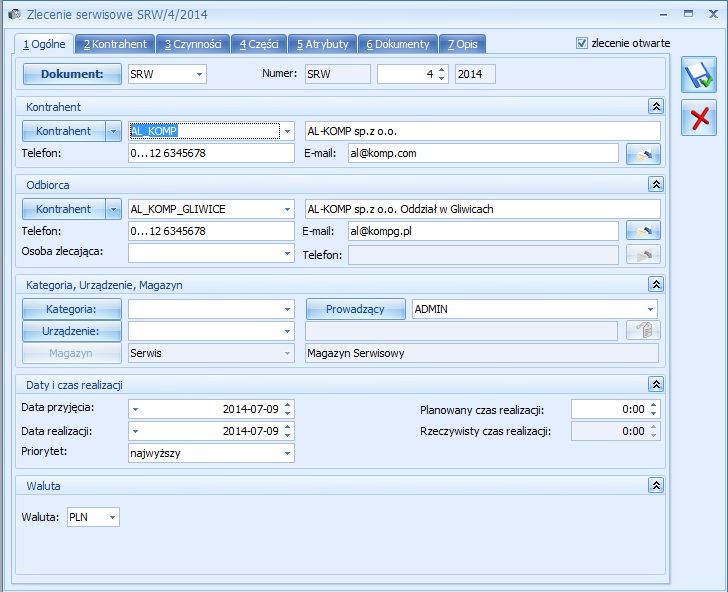Viewport: 728px width, 592px height.
Task: Click send email icon beside al@kompg.pl
Action: pyautogui.click(x=643, y=231)
